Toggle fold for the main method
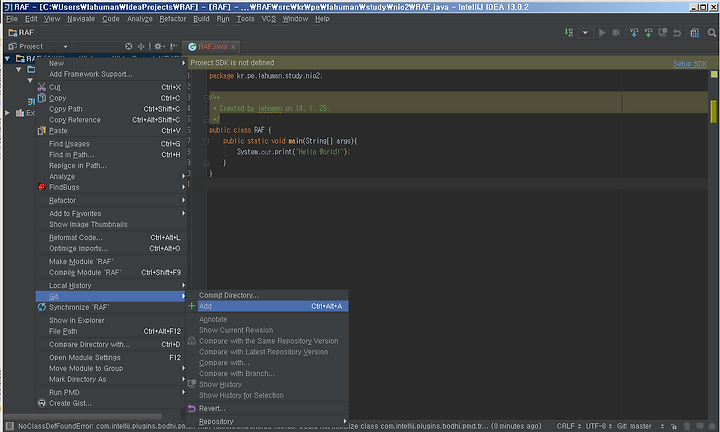The image size is (720, 432). point(206,141)
